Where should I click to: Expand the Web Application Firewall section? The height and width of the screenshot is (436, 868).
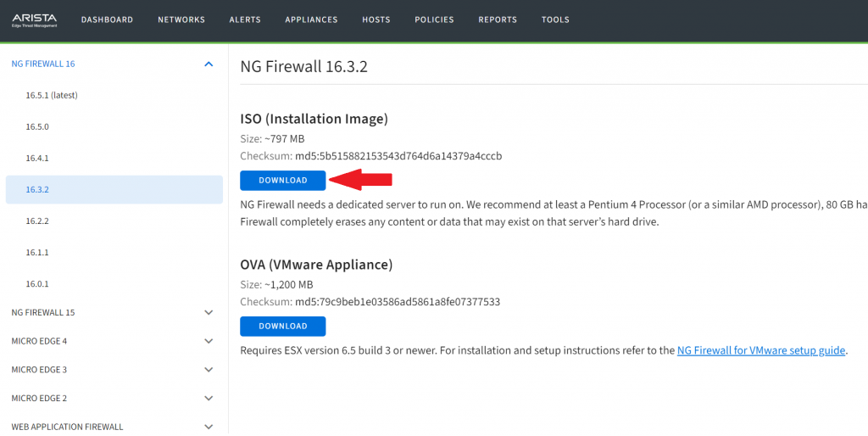point(209,428)
